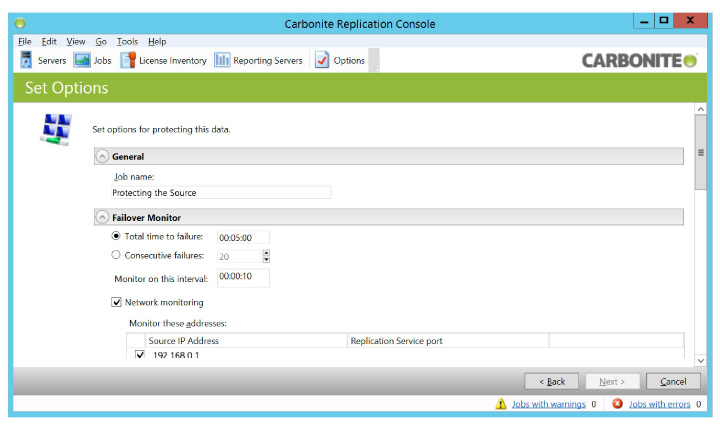Click the Next button
The width and height of the screenshot is (720, 430).
click(612, 381)
